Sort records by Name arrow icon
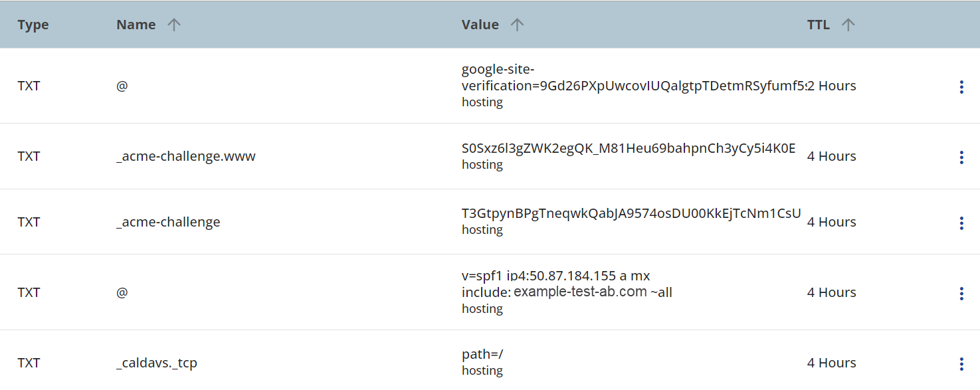980x390 pixels. 174,25
